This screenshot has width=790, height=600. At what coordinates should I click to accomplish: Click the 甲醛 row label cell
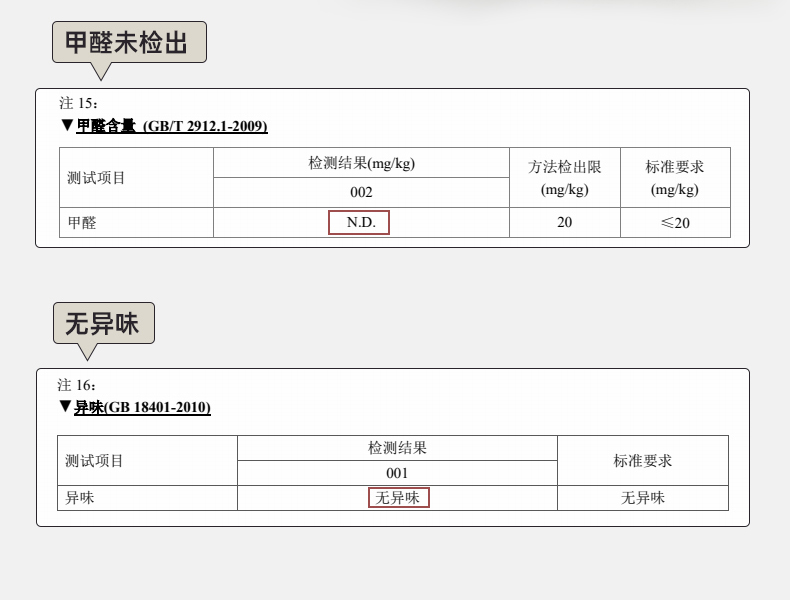point(82,222)
